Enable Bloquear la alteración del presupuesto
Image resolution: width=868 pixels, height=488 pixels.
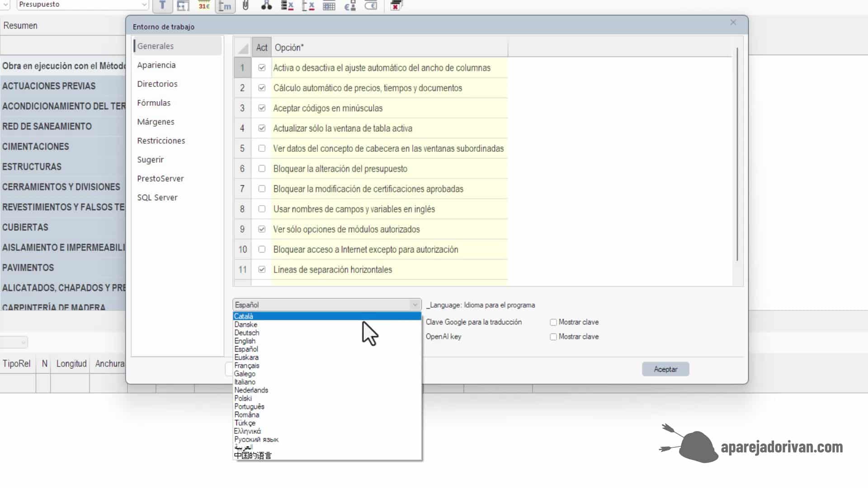(262, 169)
